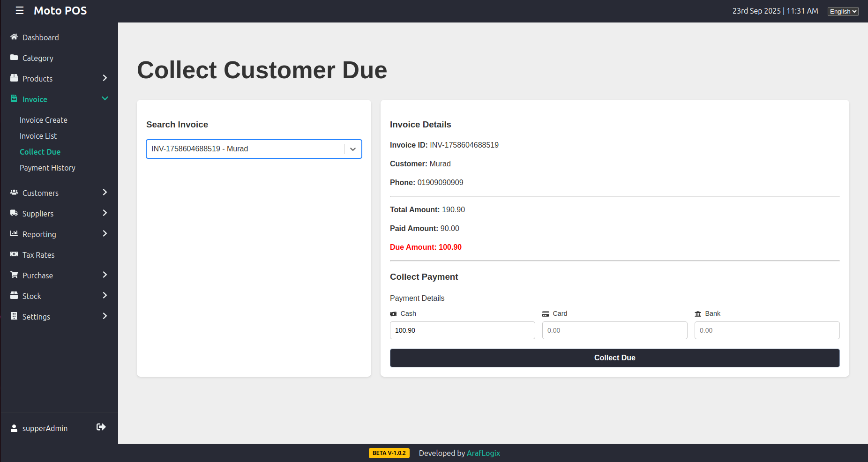Click the Suppliers truck icon
The width and height of the screenshot is (868, 462).
tap(14, 213)
